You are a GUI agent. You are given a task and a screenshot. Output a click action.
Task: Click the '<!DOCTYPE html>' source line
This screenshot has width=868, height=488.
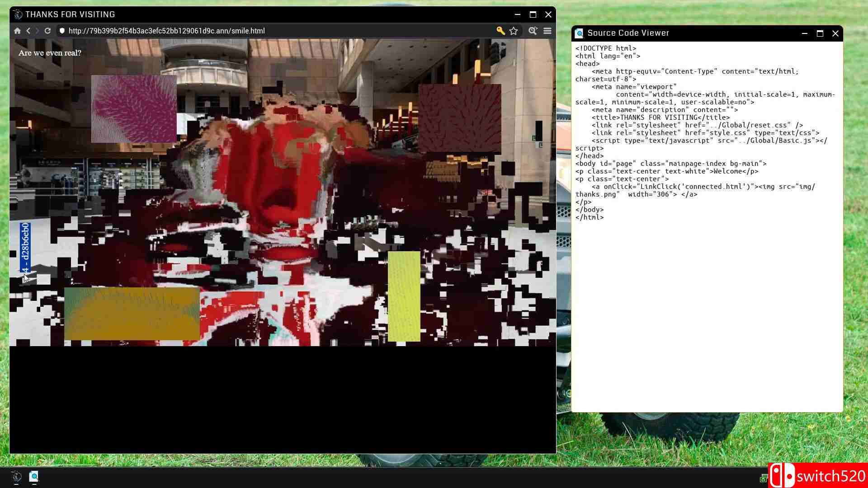click(606, 48)
